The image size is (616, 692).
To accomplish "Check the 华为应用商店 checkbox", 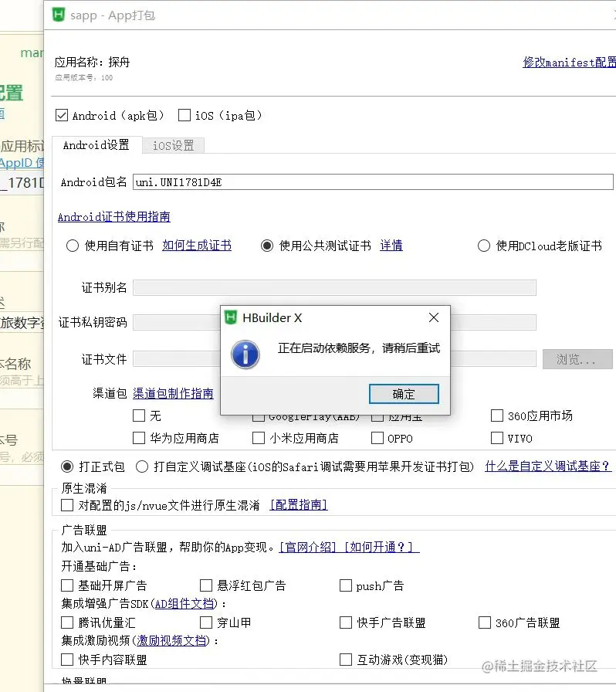I will (x=139, y=438).
